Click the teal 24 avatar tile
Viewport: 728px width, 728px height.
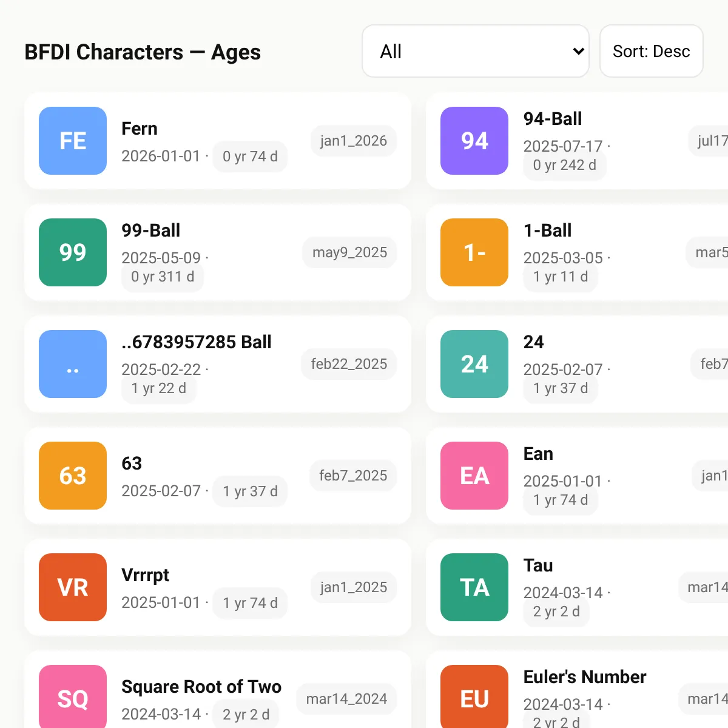[474, 364]
